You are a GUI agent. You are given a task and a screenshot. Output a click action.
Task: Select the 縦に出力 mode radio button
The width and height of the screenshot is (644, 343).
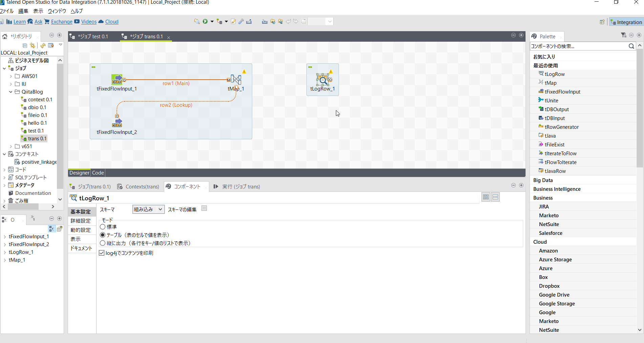tap(103, 243)
